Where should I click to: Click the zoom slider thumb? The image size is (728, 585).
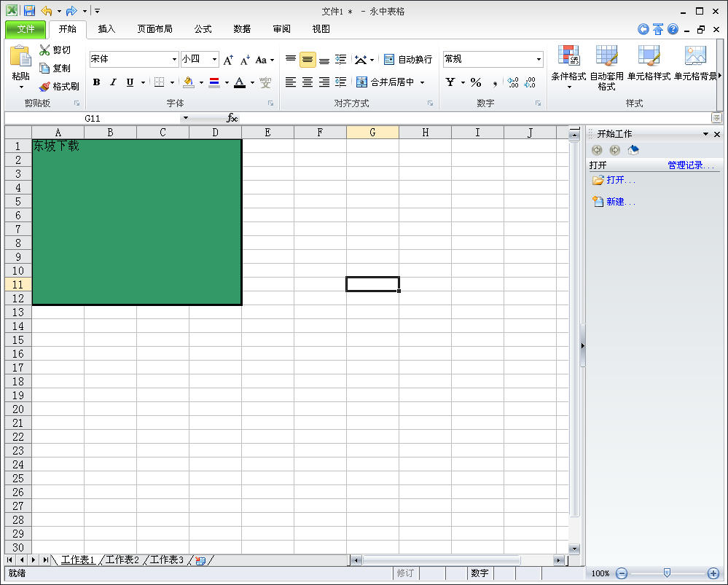pyautogui.click(x=667, y=573)
